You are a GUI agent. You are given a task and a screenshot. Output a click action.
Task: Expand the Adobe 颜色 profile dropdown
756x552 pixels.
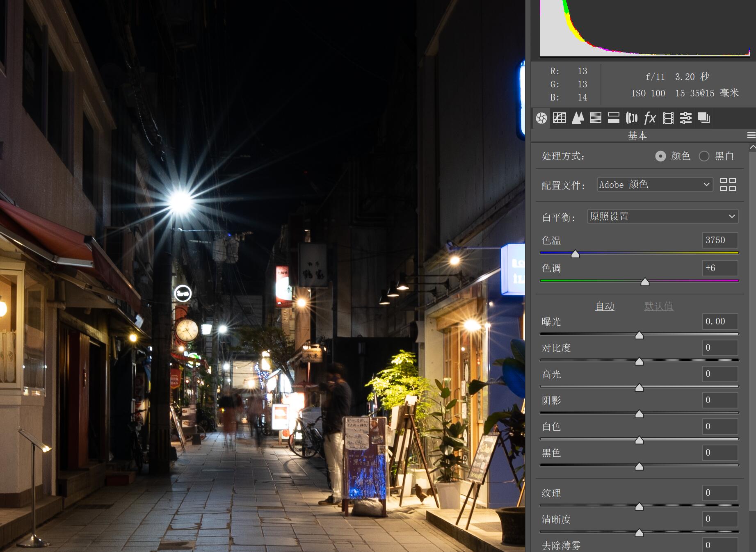point(654,185)
